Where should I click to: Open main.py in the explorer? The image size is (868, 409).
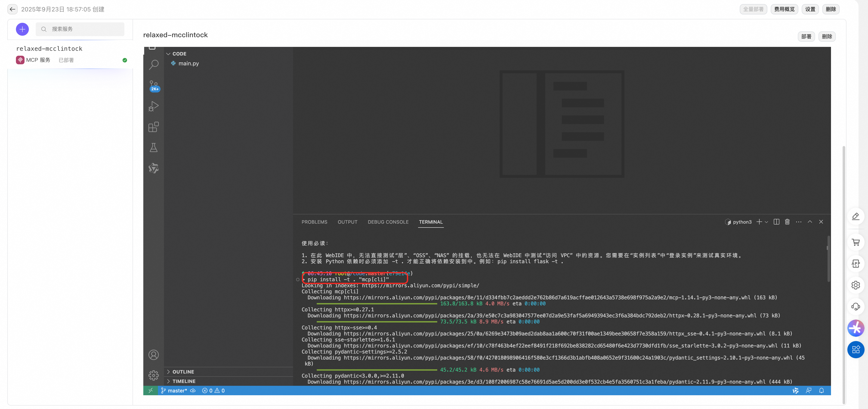point(188,63)
